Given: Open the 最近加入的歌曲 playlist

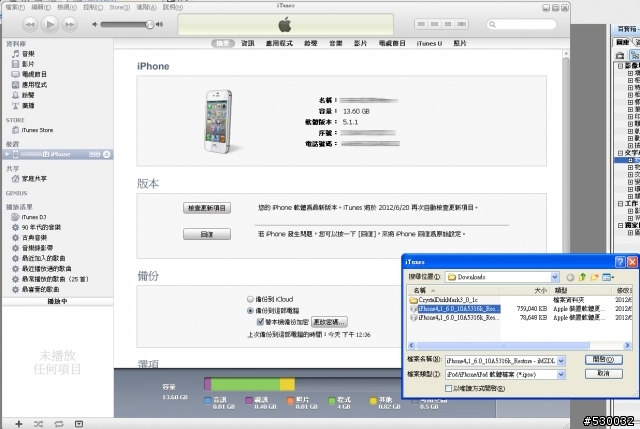Looking at the screenshot, I should pyautogui.click(x=38, y=258).
